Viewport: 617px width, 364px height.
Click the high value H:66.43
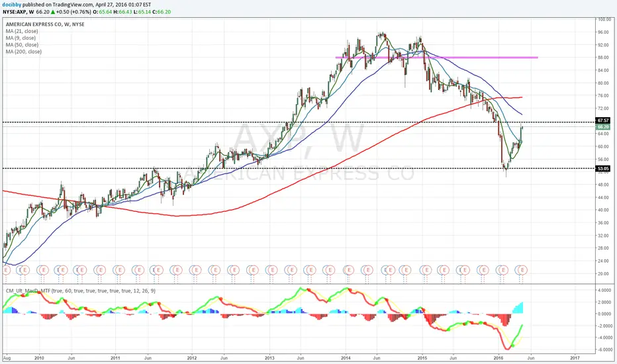click(122, 12)
